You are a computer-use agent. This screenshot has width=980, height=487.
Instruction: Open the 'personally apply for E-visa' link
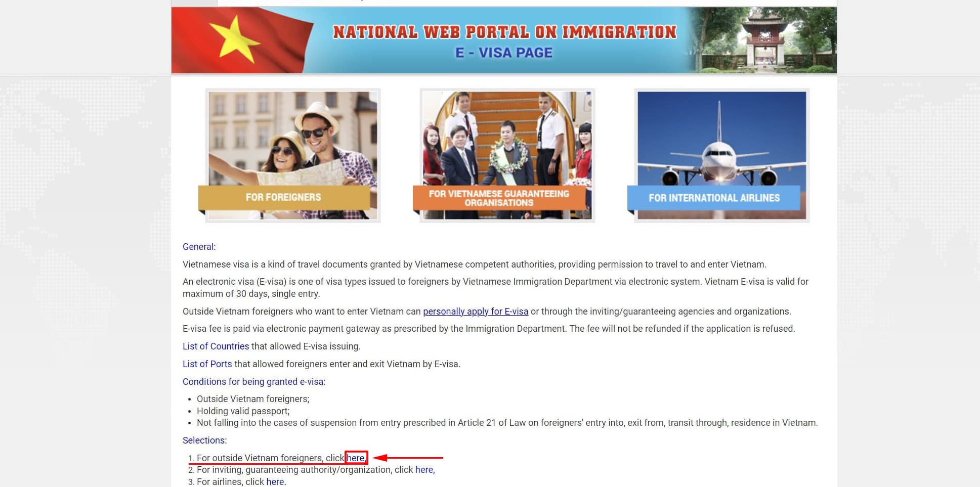[x=475, y=312]
